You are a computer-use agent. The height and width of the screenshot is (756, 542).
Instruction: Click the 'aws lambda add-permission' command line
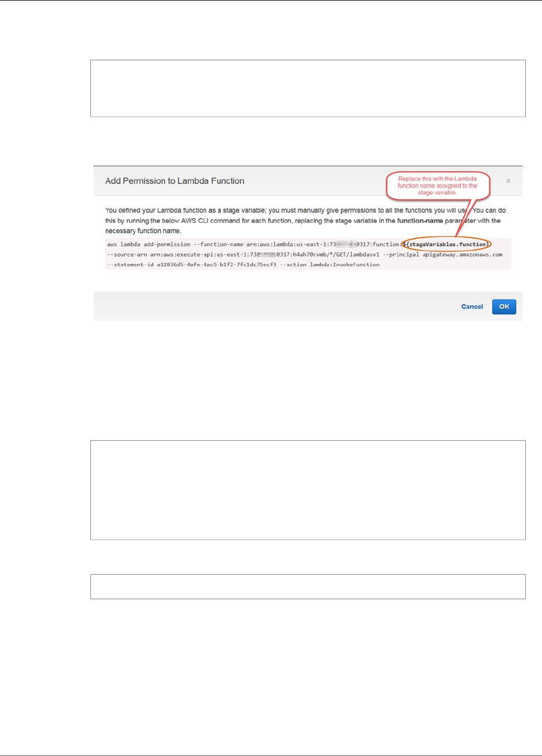(298, 244)
